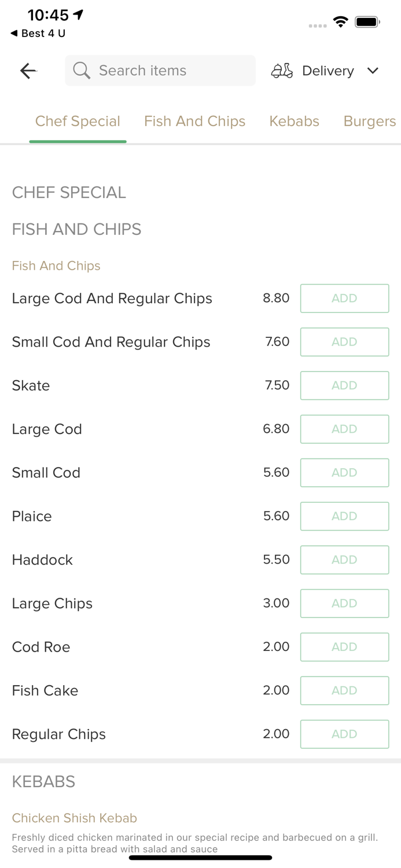Add Regular Chips to order

point(344,734)
